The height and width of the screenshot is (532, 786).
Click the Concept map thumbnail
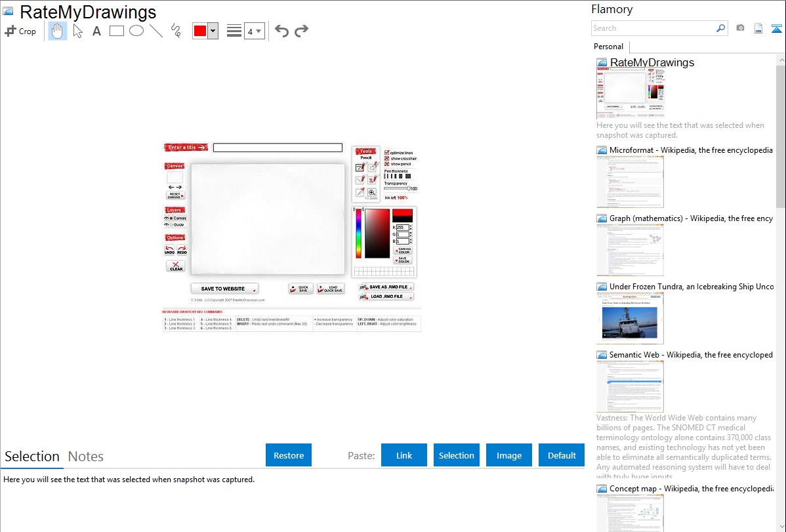tap(630, 513)
